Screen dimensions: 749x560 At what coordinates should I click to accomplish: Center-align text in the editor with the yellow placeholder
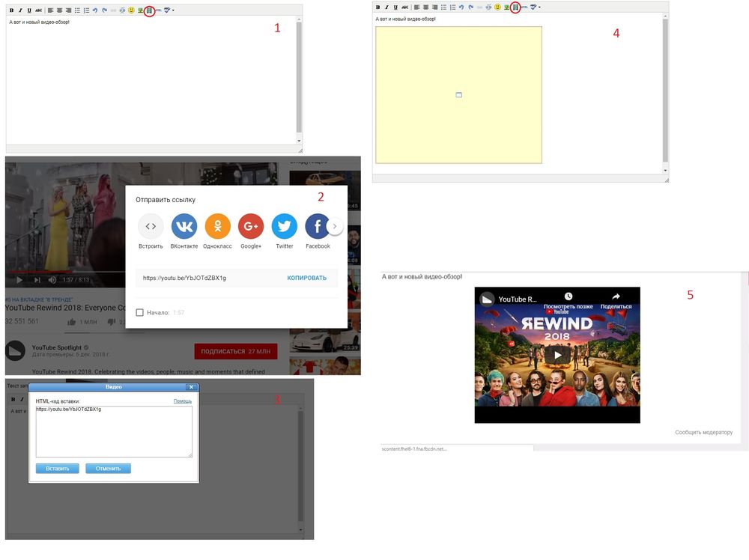[x=426, y=7]
